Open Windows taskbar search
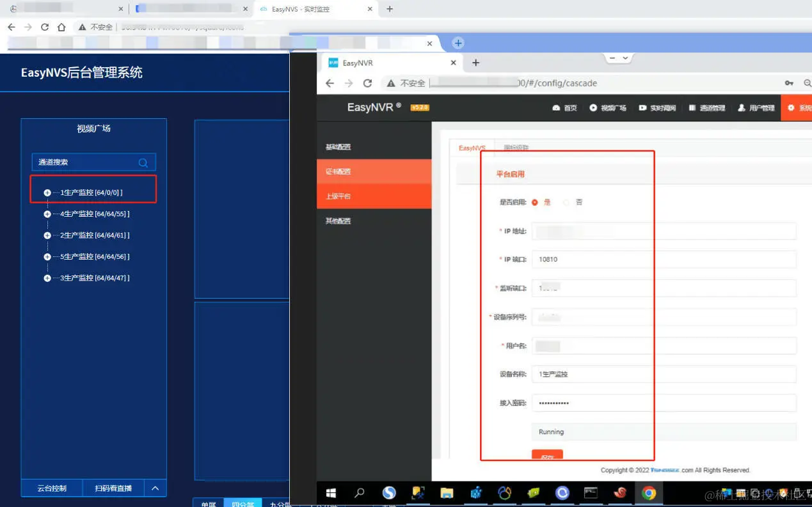The image size is (812, 507). pos(360,493)
